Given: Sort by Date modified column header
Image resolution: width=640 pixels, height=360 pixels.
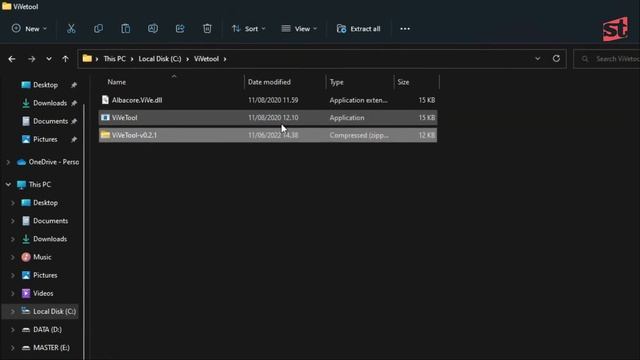Looking at the screenshot, I should pos(269,82).
